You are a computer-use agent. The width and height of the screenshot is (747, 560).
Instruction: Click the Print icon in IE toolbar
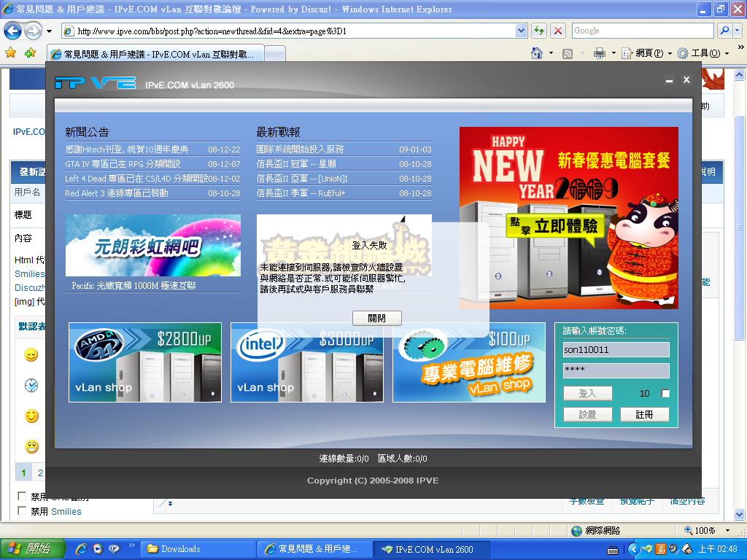click(600, 53)
